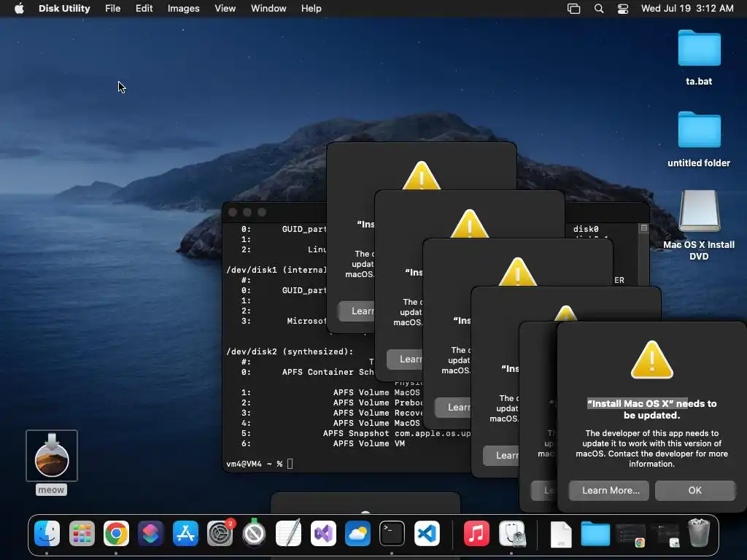Open the Trash in the Dock
Viewport: 747px width, 560px height.
coord(699,533)
